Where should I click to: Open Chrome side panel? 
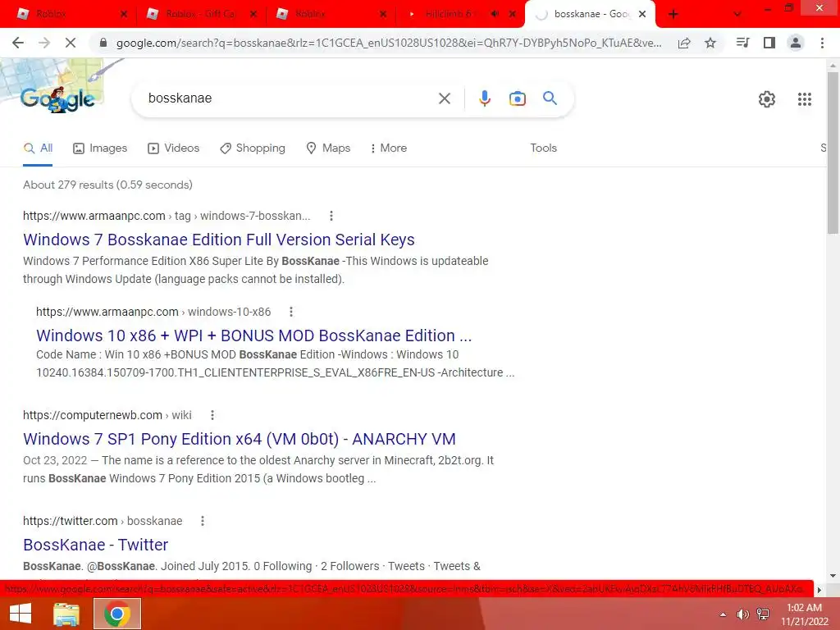pos(769,43)
